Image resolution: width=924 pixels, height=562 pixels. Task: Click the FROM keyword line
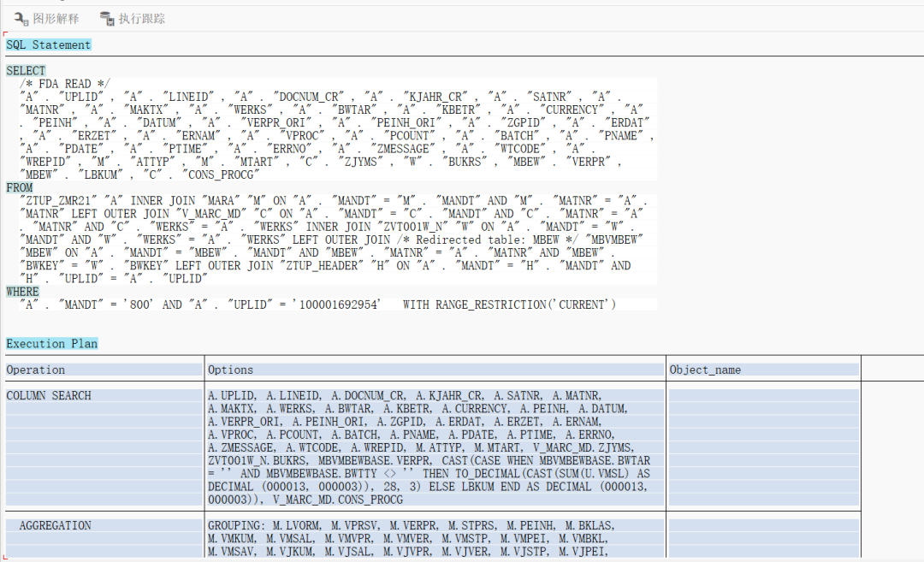(20, 188)
